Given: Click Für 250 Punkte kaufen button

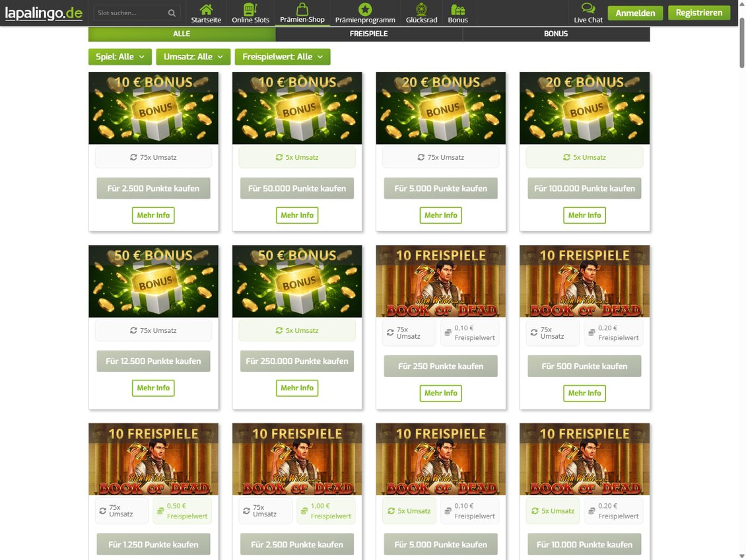Looking at the screenshot, I should click(440, 367).
